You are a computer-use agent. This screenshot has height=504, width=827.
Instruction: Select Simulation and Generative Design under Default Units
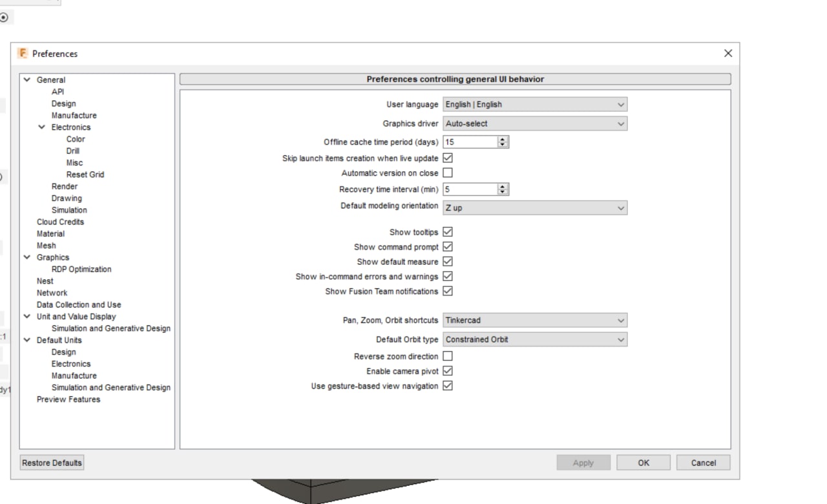click(x=111, y=388)
